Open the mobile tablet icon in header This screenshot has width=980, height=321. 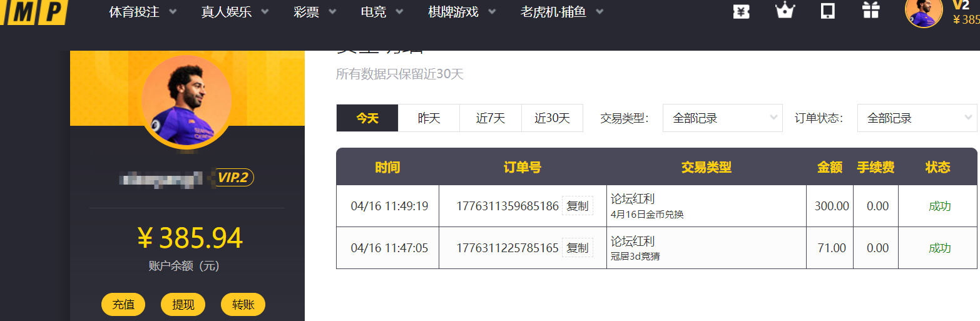coord(828,11)
